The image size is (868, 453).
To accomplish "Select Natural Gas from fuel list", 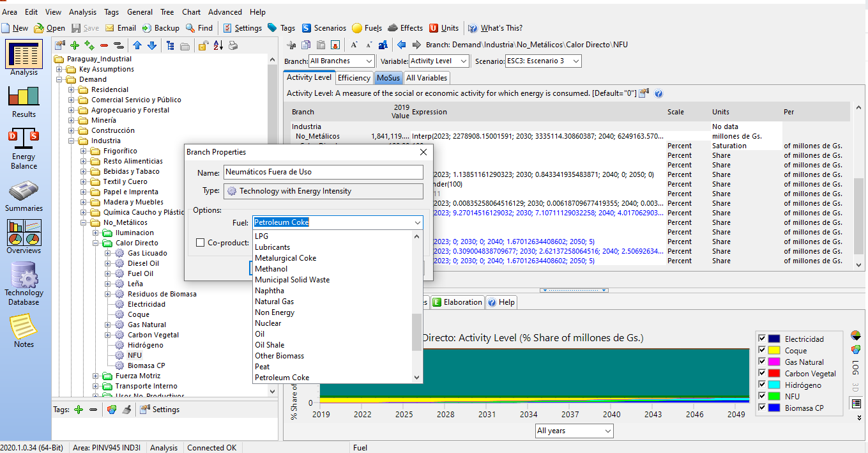I will tap(275, 302).
